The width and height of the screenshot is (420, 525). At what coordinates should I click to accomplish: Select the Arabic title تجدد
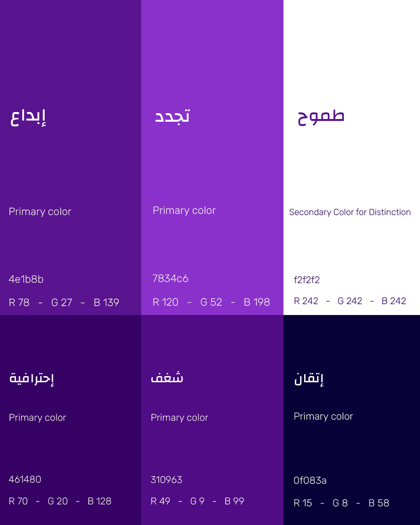(x=172, y=116)
